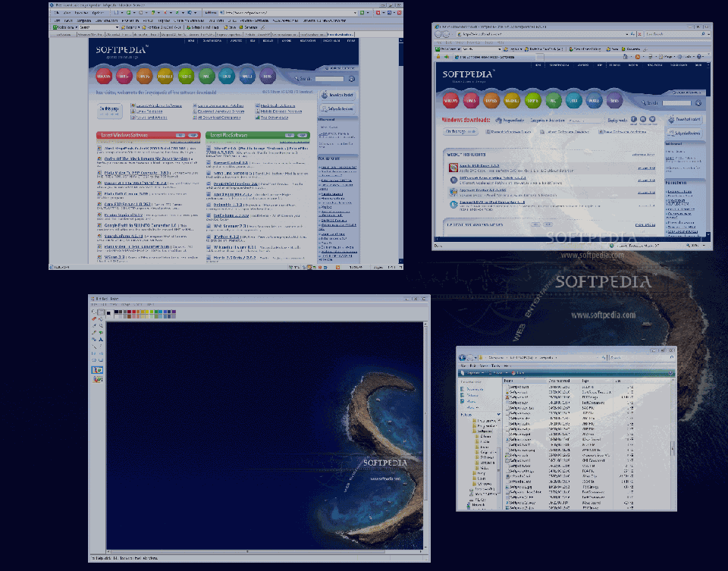Open the Views dropdown in the Explorer window
The height and width of the screenshot is (571, 728).
click(x=497, y=373)
